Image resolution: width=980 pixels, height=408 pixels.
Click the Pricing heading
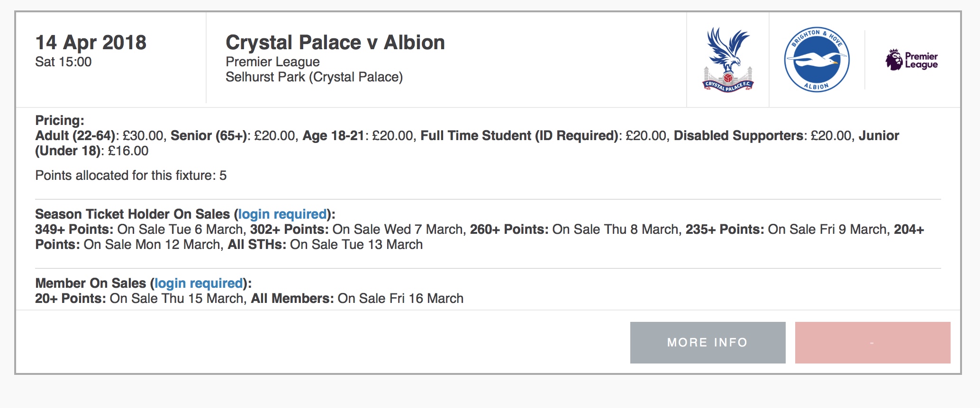pyautogui.click(x=60, y=120)
